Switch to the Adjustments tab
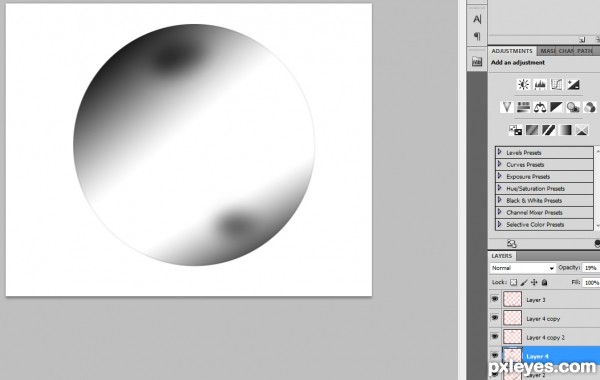 pyautogui.click(x=512, y=51)
